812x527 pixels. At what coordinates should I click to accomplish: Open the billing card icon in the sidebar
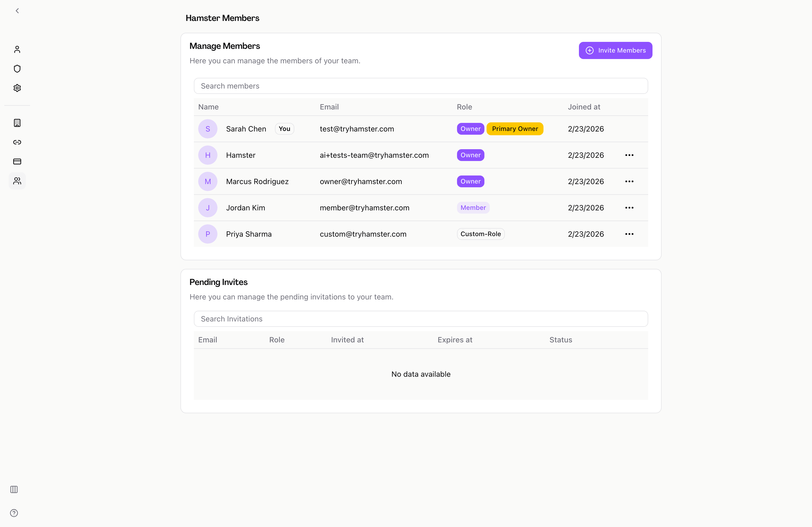click(17, 162)
